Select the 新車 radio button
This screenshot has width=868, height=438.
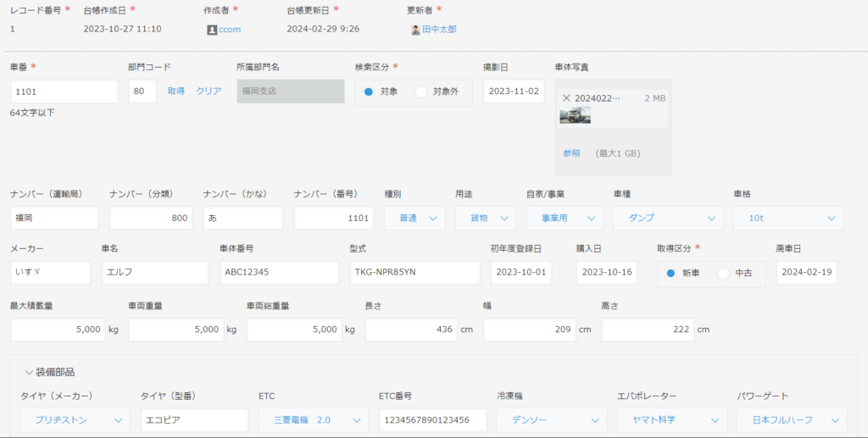click(670, 273)
